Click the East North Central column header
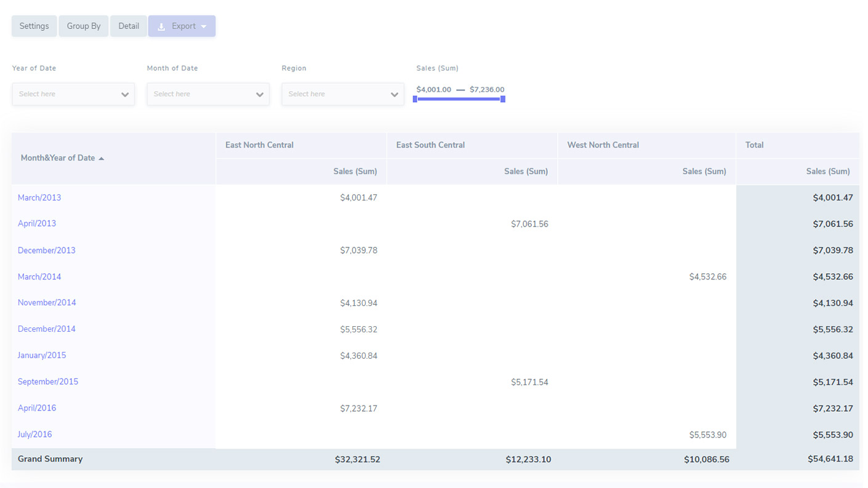This screenshot has height=488, width=868. coord(259,145)
